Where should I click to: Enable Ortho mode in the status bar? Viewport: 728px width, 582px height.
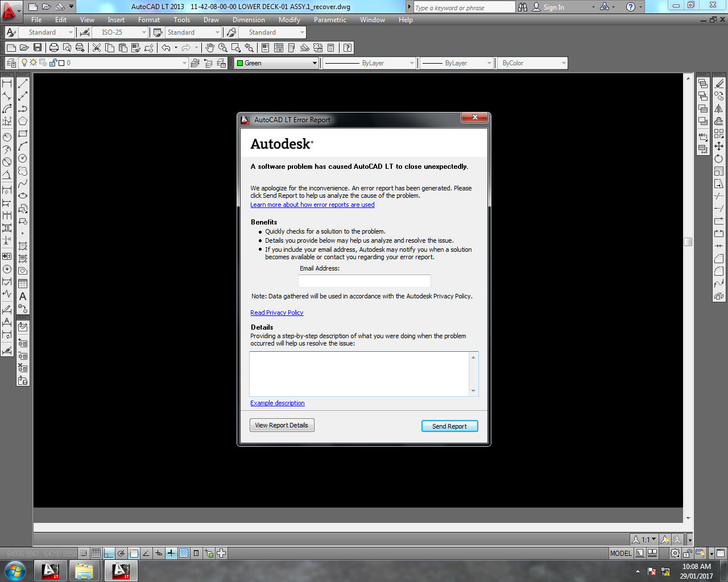(108, 552)
